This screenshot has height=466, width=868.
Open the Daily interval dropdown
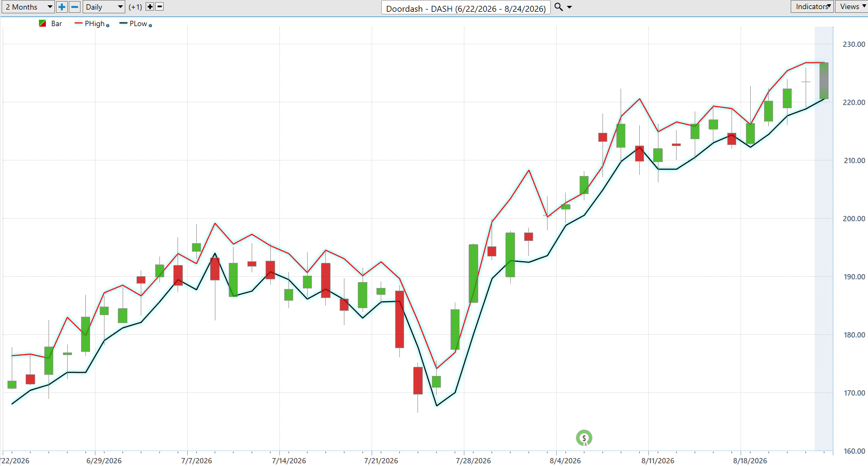(x=104, y=7)
